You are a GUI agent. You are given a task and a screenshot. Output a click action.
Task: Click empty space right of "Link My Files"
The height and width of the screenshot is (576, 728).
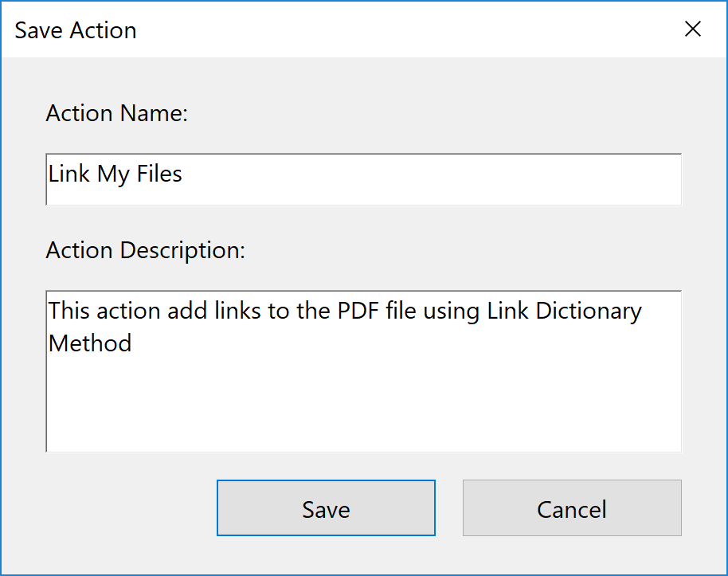(430, 179)
